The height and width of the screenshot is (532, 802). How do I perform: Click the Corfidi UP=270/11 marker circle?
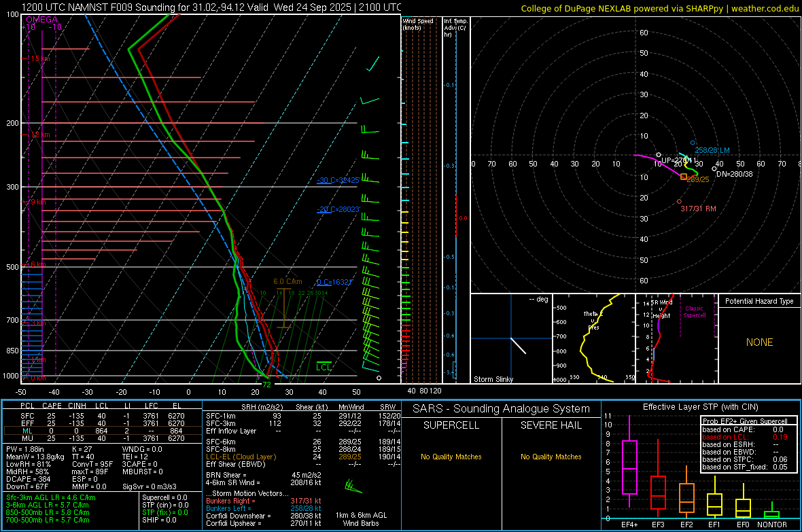(659, 154)
